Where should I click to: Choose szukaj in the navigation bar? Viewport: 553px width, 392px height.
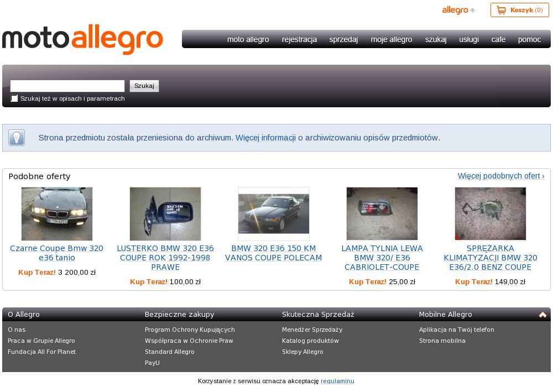point(436,39)
